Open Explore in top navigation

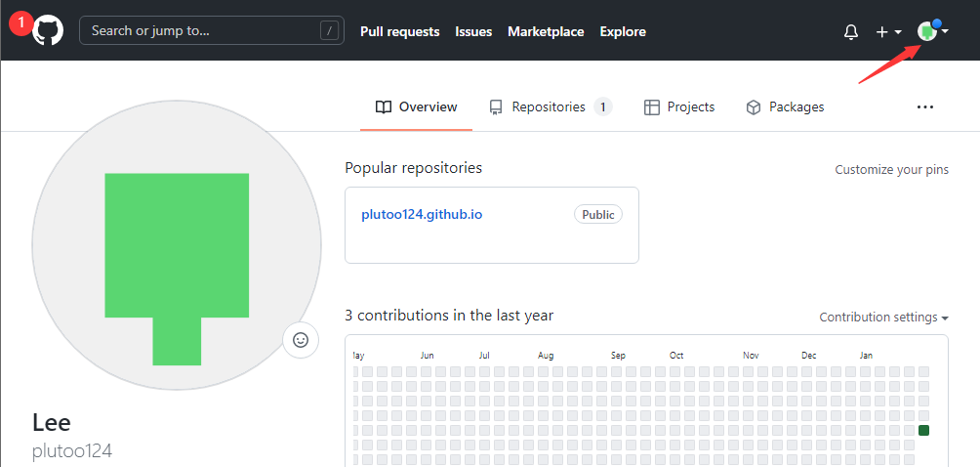click(x=623, y=31)
